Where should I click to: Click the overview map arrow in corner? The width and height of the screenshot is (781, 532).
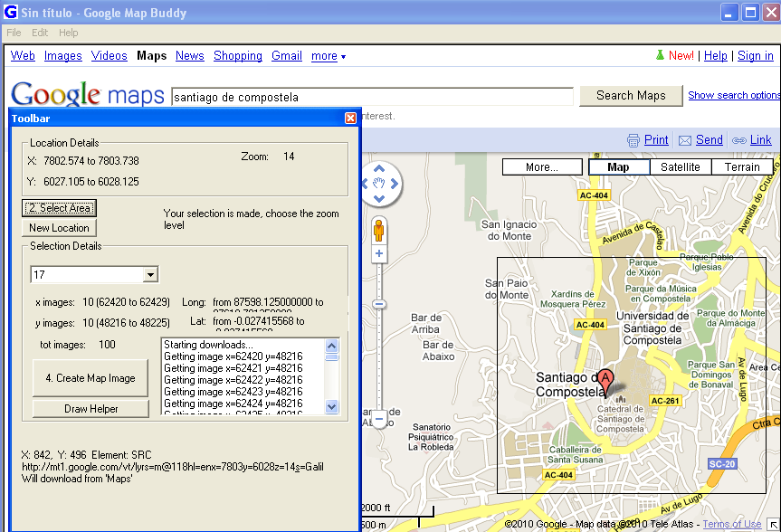click(773, 525)
